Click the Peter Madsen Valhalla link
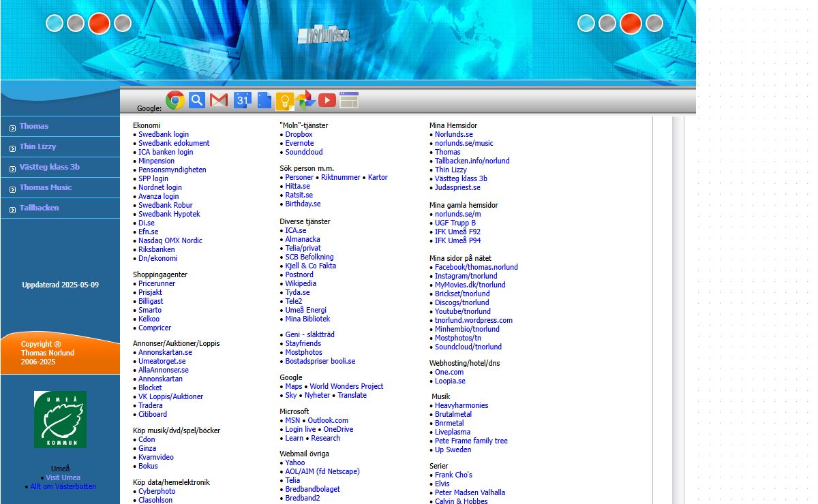Screen dimensions: 818x504 [470, 493]
